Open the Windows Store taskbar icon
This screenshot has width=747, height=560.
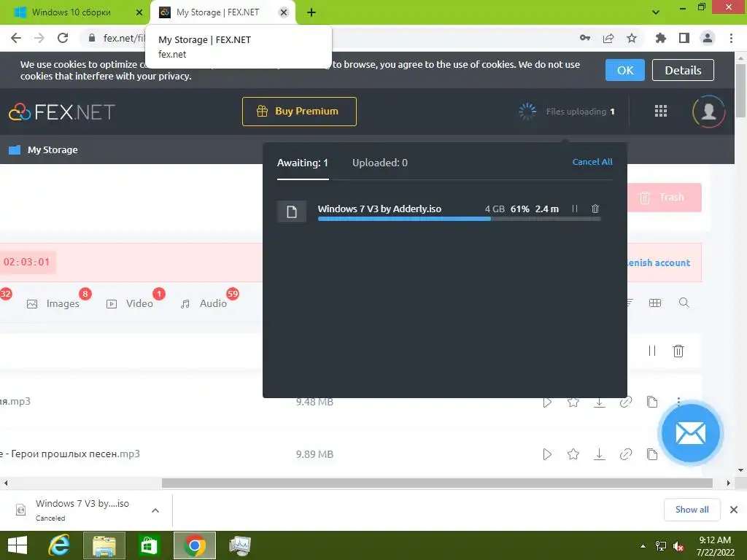pyautogui.click(x=149, y=545)
